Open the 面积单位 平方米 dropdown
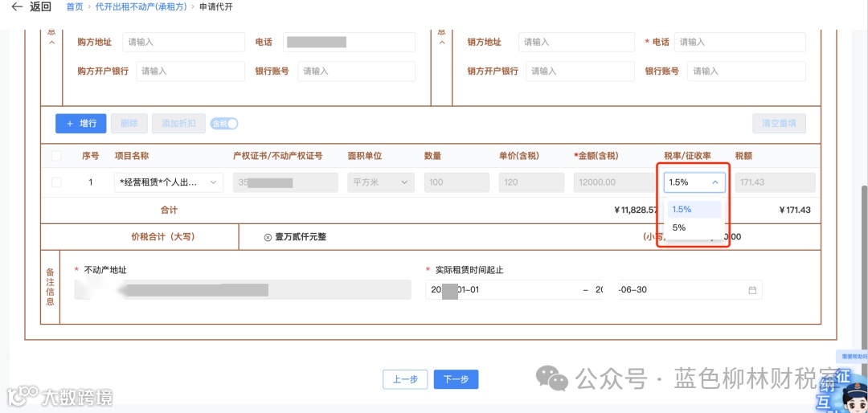This screenshot has width=868, height=413. point(381,182)
